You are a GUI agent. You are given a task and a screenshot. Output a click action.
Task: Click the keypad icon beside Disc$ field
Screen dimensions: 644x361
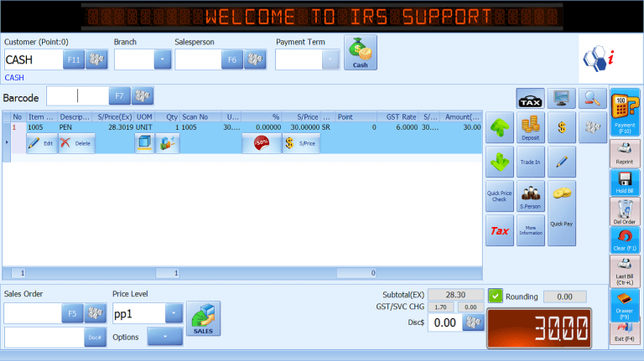(x=473, y=322)
